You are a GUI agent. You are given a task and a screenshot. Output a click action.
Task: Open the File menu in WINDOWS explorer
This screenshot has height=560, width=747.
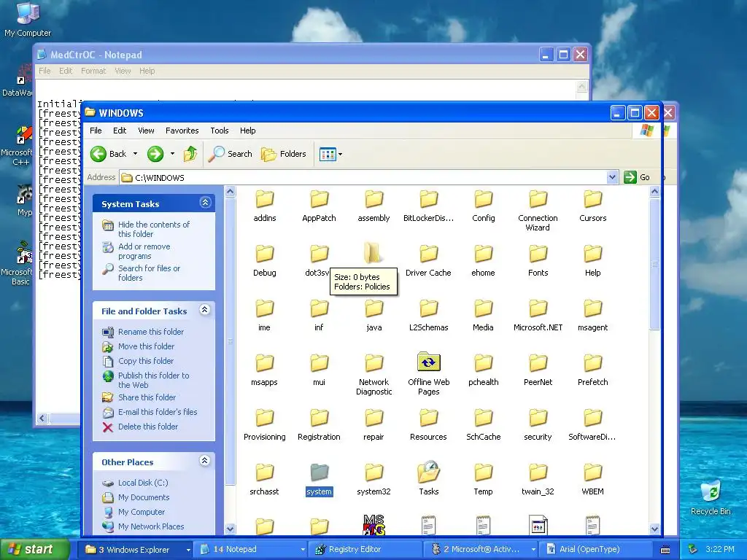96,131
